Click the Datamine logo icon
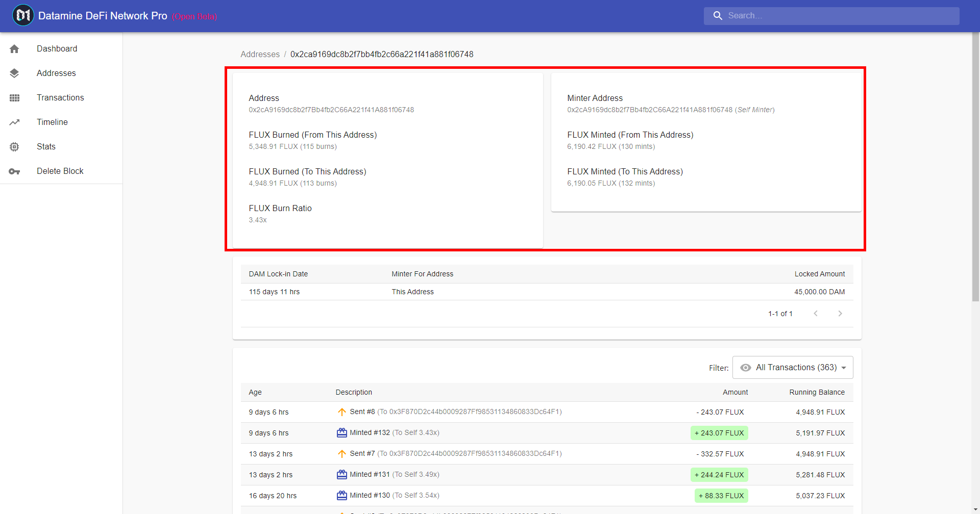 point(23,16)
